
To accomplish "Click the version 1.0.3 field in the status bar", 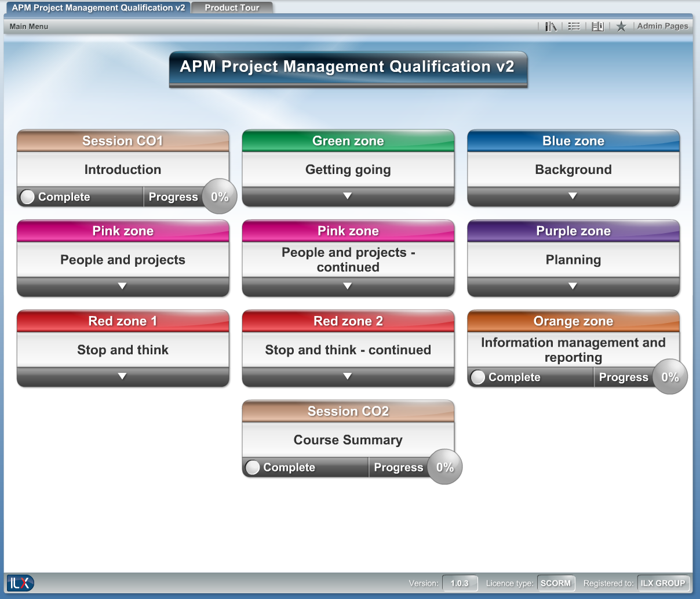I will [460, 583].
